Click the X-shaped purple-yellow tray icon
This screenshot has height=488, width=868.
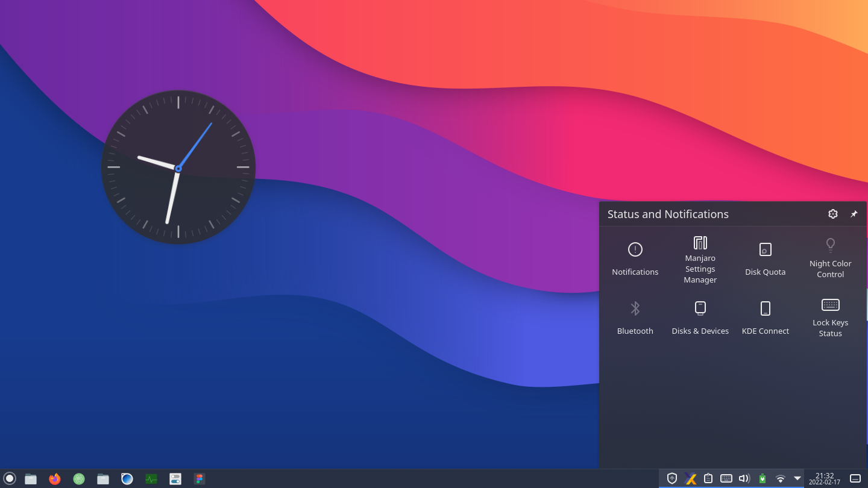click(x=691, y=478)
